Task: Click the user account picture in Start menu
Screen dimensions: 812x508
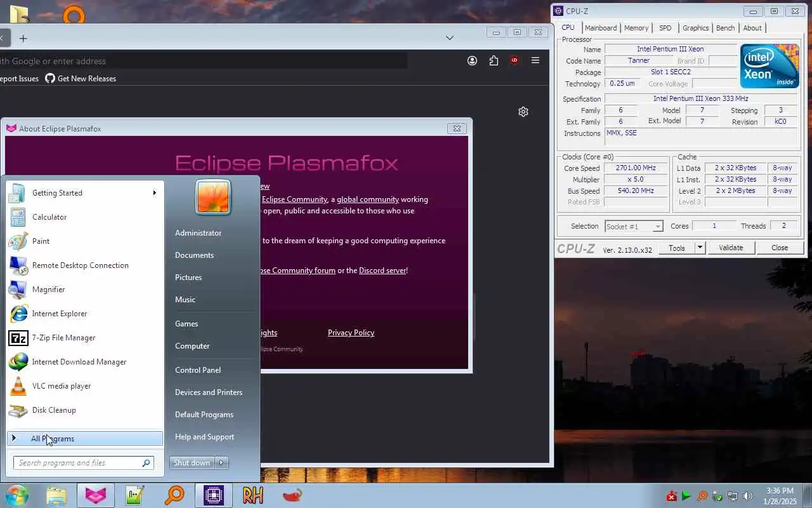Action: 213,197
